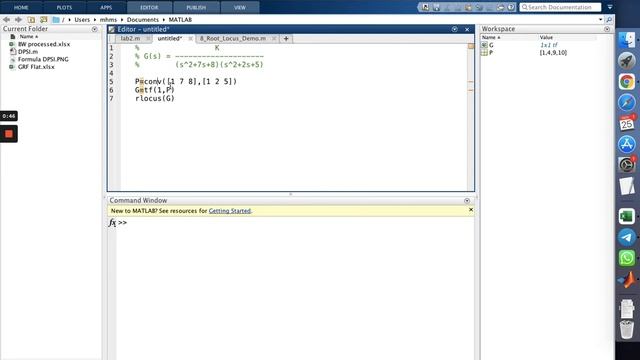Click the Getting Started link

229,211
